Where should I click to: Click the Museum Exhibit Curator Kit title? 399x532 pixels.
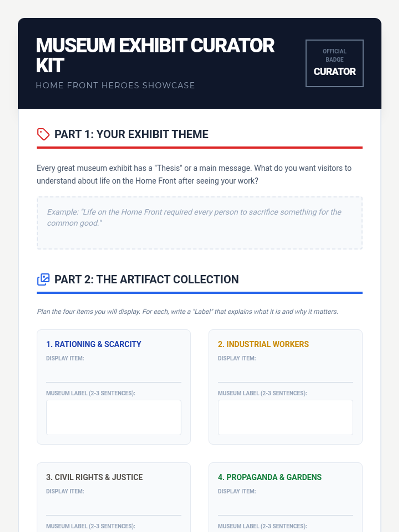155,55
